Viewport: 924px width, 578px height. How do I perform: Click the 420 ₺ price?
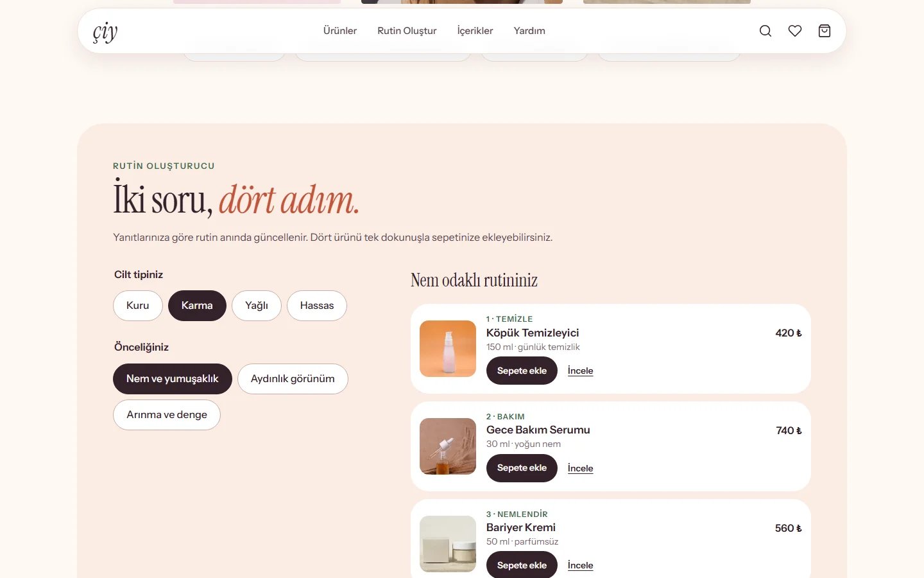click(789, 333)
